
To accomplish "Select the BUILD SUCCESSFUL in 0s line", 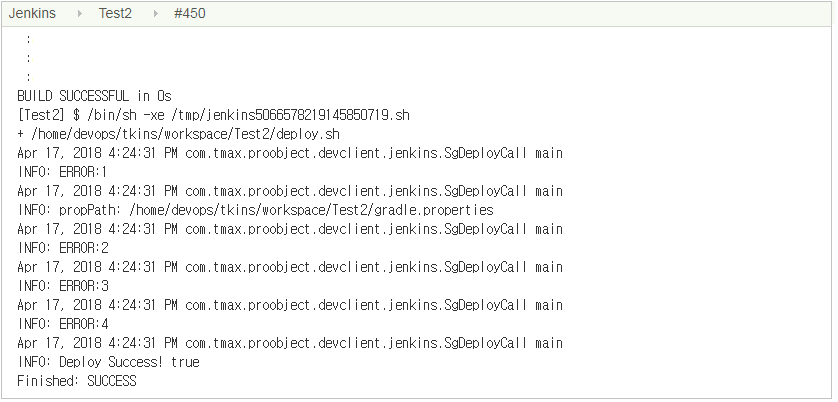I will click(x=95, y=96).
